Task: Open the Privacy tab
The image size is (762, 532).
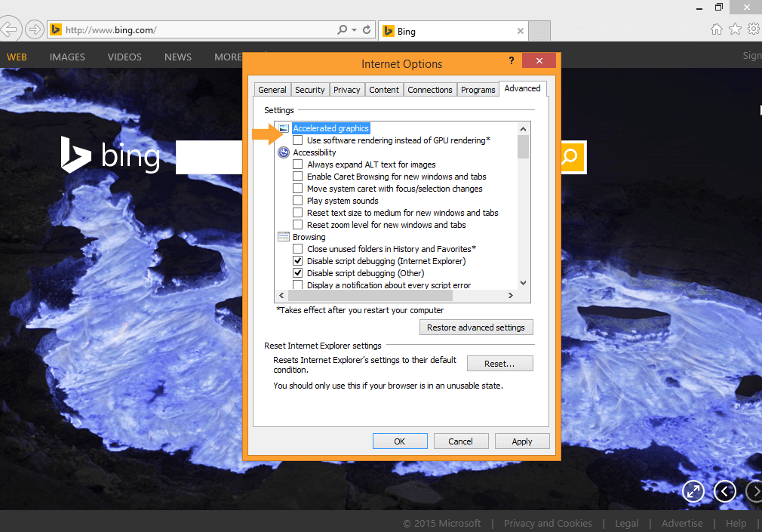Action: click(x=346, y=90)
